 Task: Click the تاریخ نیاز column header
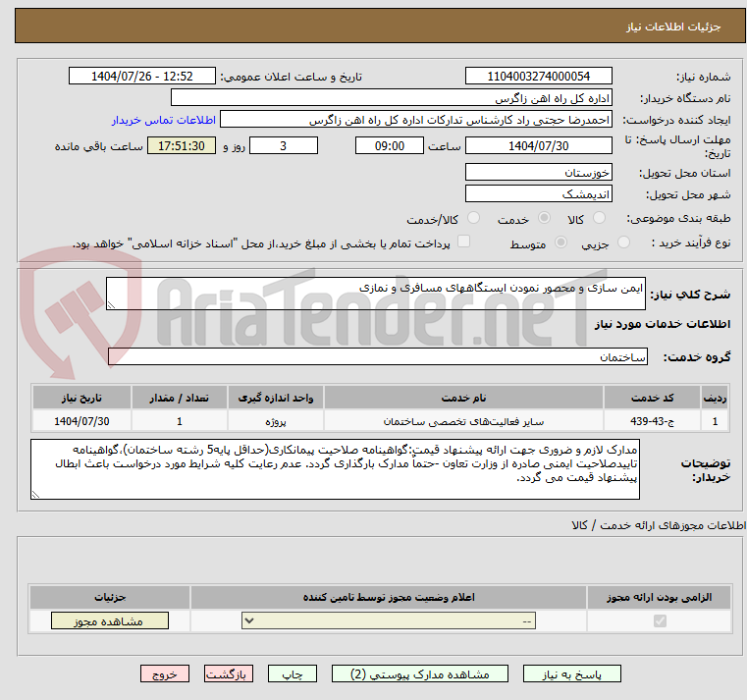(x=81, y=398)
